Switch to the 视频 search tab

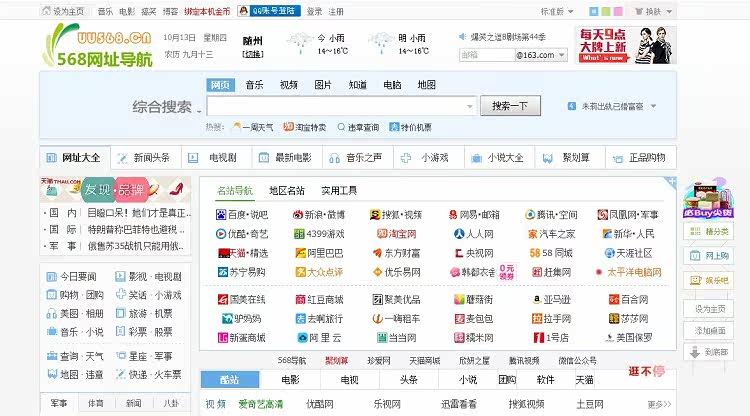coord(288,85)
